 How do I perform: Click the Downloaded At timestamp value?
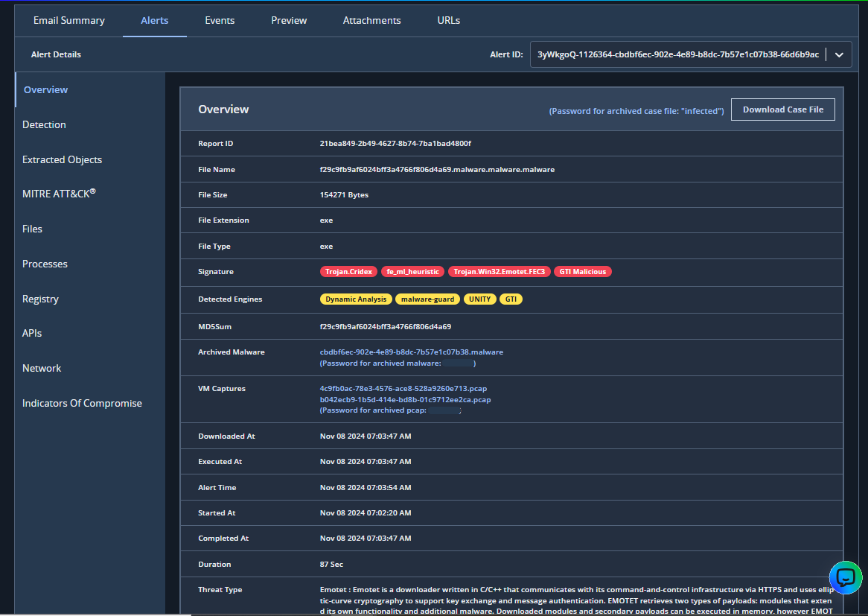366,436
